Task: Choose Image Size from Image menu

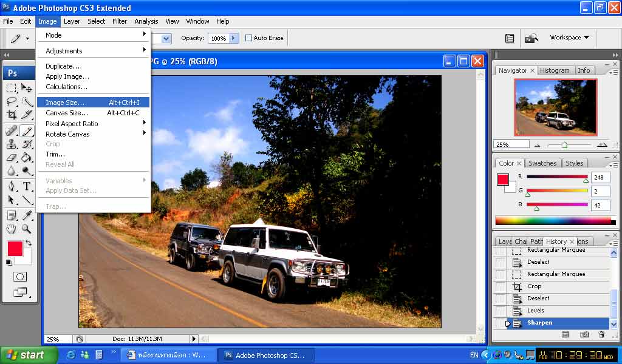Action: [93, 102]
